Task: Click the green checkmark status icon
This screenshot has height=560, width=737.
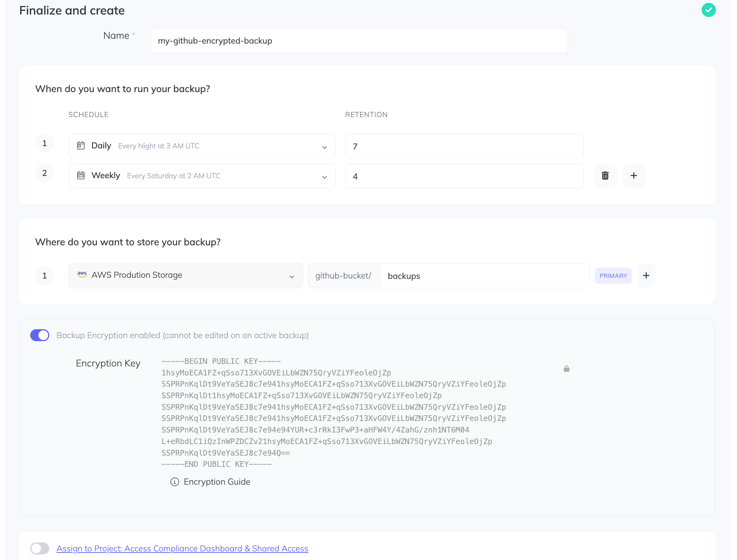Action: pos(708,10)
